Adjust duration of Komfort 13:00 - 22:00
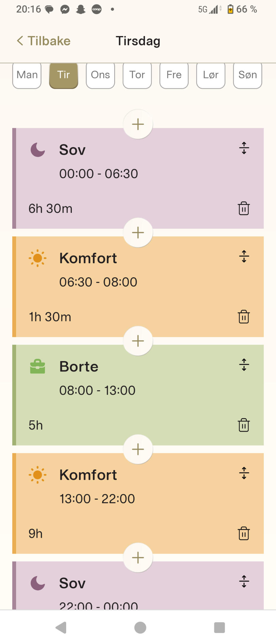276x644 pixels. [x=244, y=473]
